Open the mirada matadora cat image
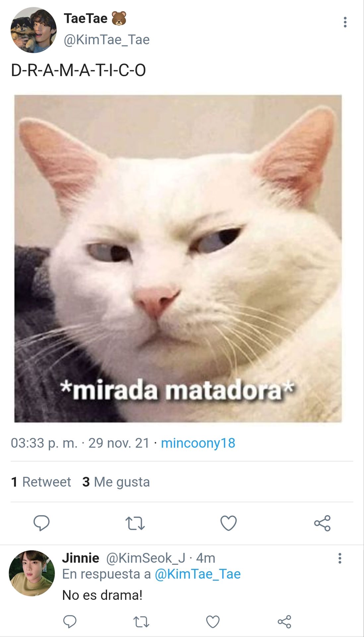 coord(178,258)
